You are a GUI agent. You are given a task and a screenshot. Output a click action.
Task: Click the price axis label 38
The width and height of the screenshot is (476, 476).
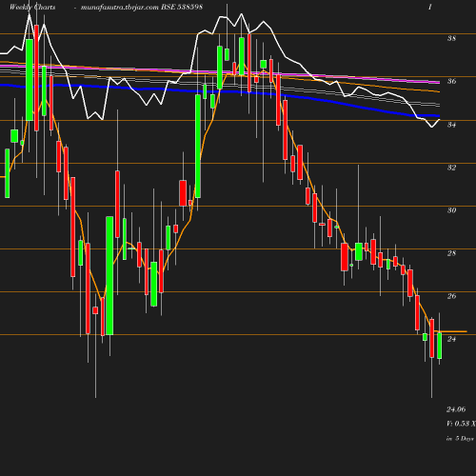click(x=451, y=38)
